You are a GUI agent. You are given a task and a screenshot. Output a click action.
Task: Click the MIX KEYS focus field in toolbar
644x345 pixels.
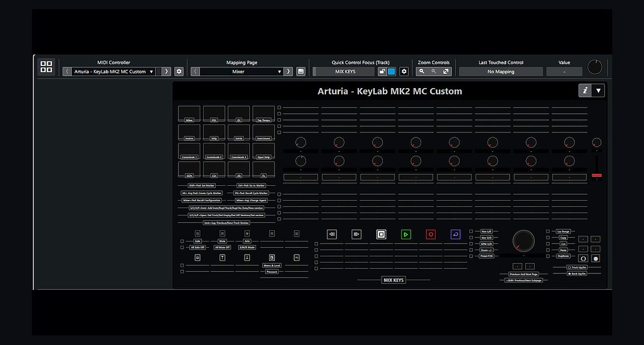click(345, 72)
